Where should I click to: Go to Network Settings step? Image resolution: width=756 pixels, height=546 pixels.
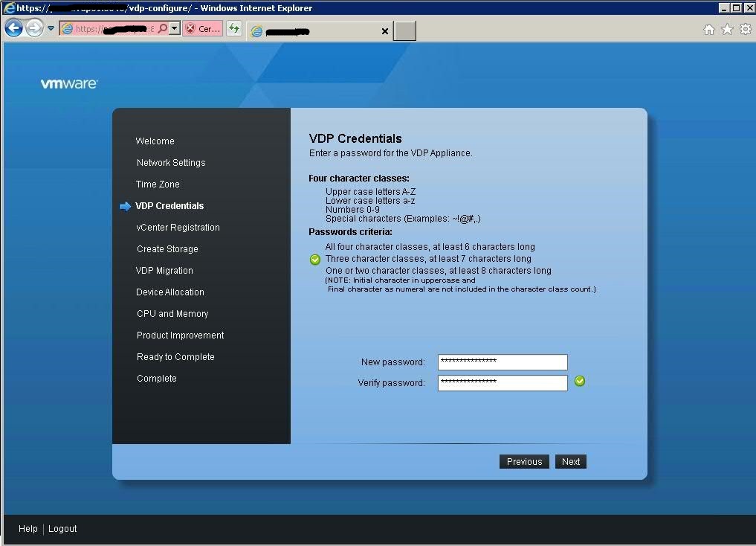pyautogui.click(x=171, y=163)
